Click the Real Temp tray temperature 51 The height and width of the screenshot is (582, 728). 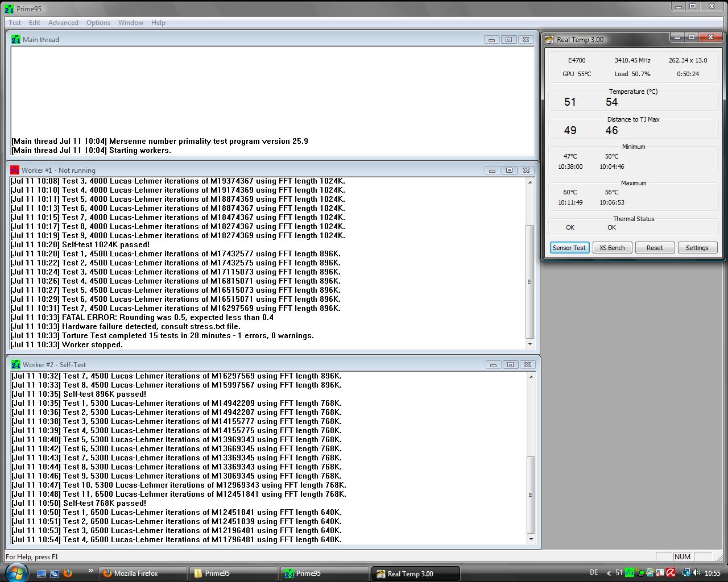619,573
